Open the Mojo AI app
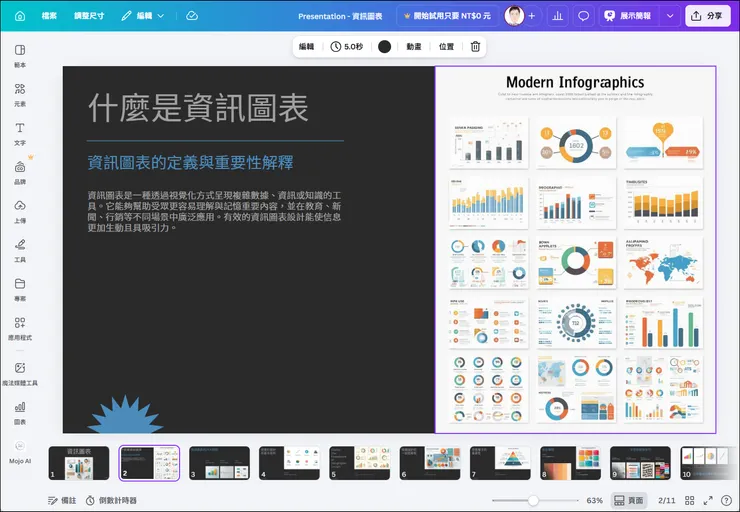This screenshot has width=740, height=512. (x=20, y=452)
